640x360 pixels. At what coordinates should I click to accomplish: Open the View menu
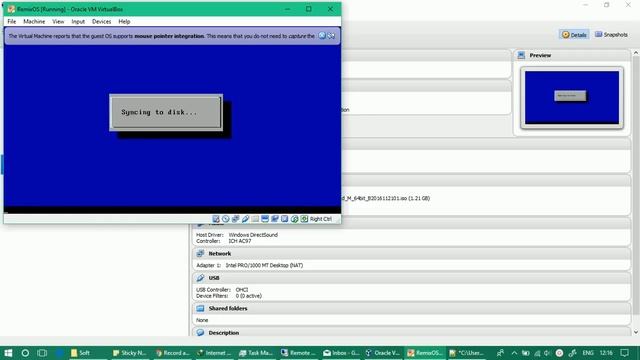(x=58, y=22)
